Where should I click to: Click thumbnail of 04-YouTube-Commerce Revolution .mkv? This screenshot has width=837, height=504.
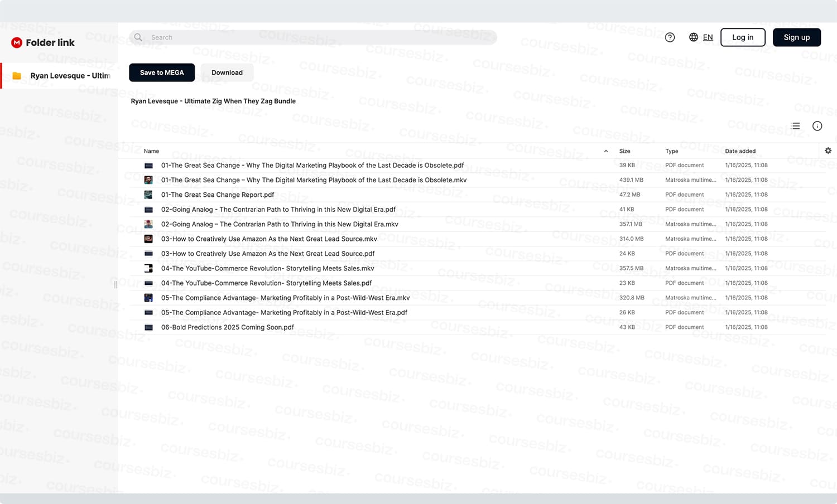(148, 268)
